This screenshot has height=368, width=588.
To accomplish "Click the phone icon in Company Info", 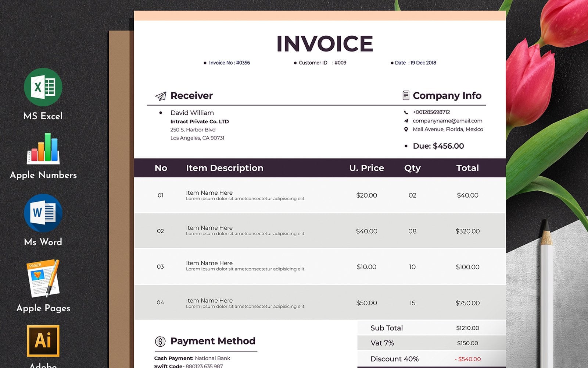I will point(406,112).
